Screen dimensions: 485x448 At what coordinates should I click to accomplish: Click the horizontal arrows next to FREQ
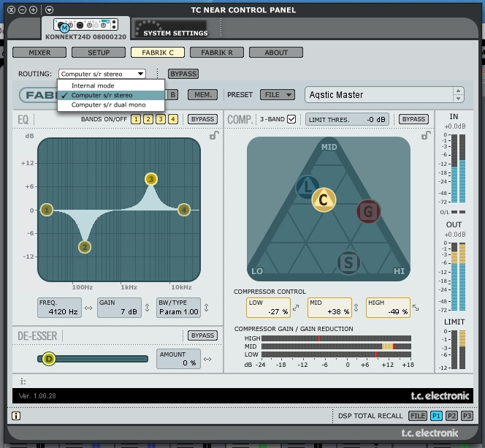click(88, 308)
